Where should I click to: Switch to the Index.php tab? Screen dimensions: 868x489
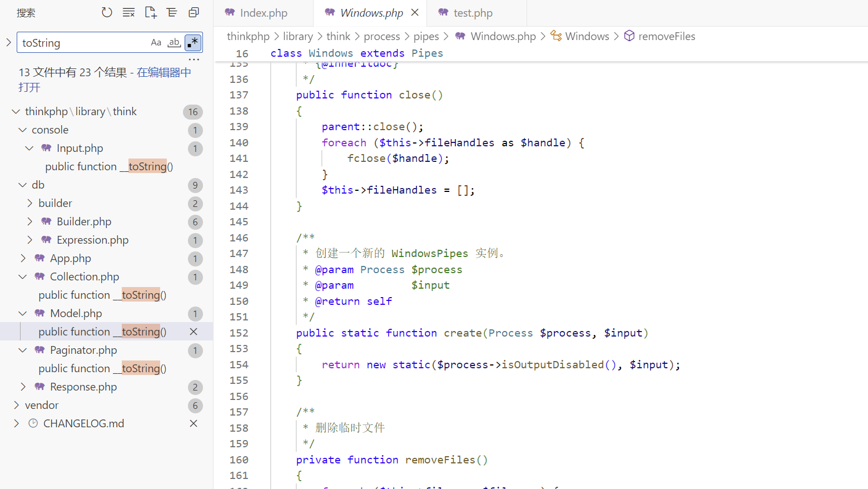pos(263,13)
